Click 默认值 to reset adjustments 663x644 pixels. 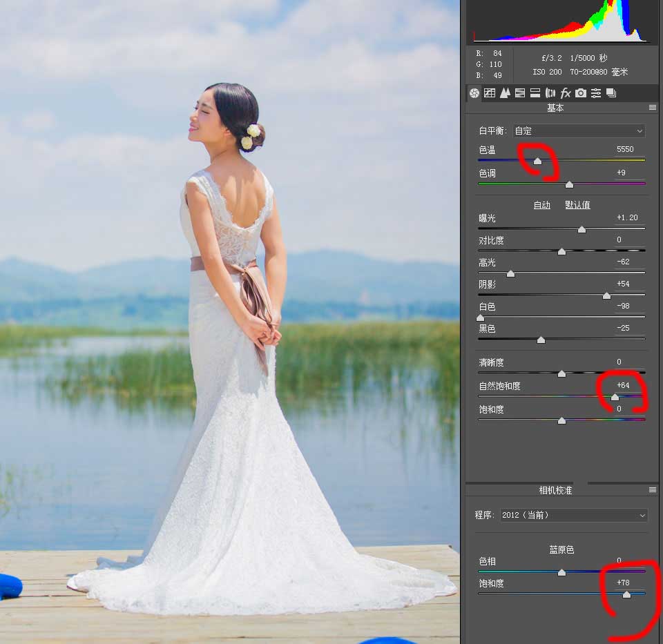tap(577, 205)
